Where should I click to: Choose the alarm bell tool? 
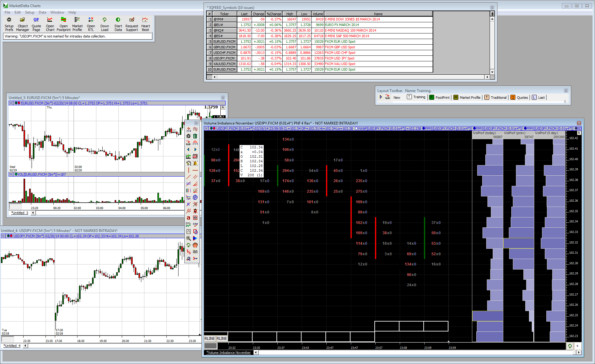[195, 163]
